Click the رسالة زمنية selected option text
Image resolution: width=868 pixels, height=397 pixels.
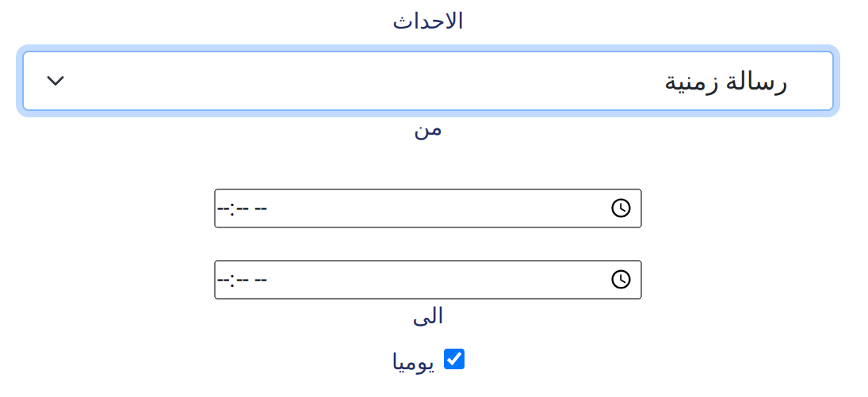[x=725, y=83]
